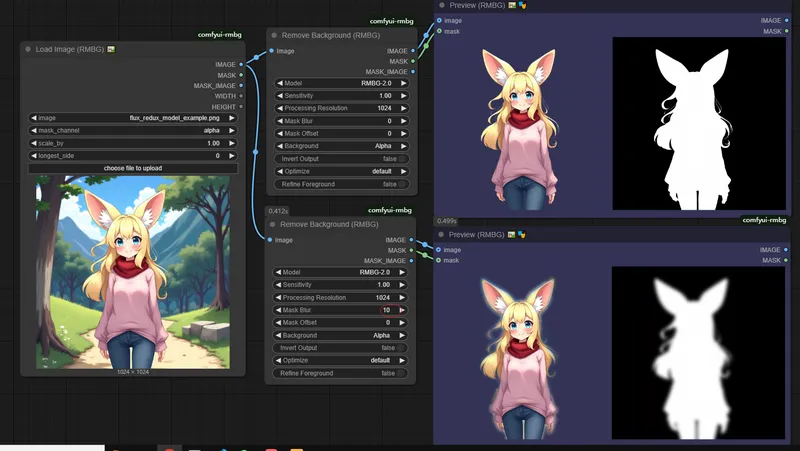Toggle Invert Output in the upper Remove Background node
Viewport: 800px width, 451px height.
tap(402, 158)
